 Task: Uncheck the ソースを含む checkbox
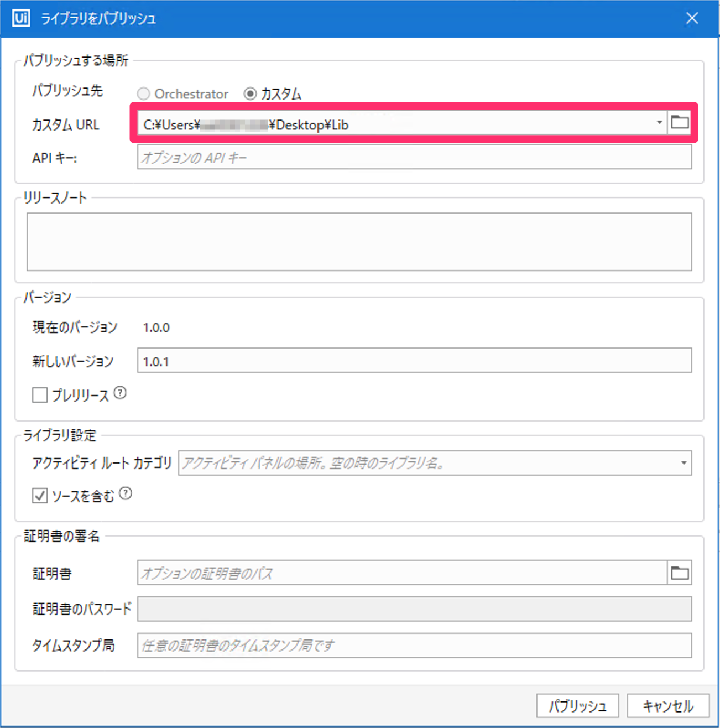pos(40,496)
